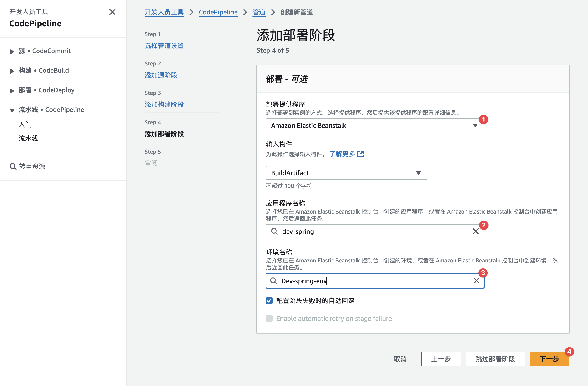Click the breadcrumb chevron after 开发人员工具
This screenshot has width=588, height=386.
click(192, 12)
